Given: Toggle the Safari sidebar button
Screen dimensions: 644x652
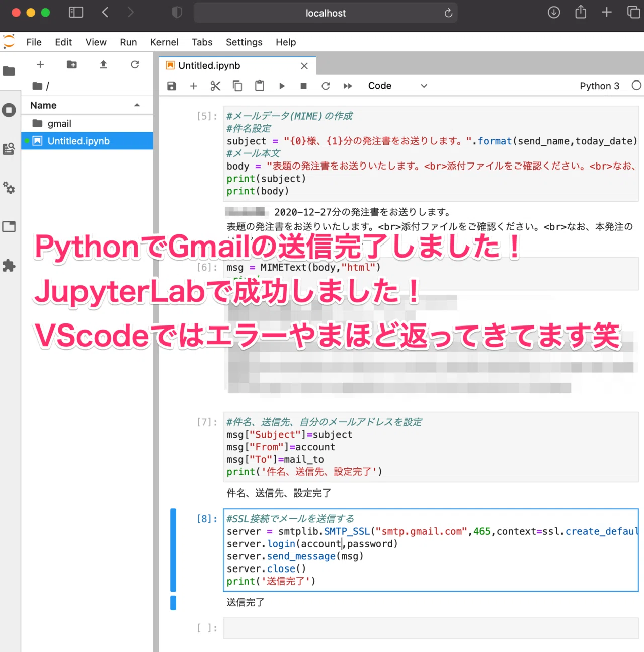Looking at the screenshot, I should click(76, 13).
